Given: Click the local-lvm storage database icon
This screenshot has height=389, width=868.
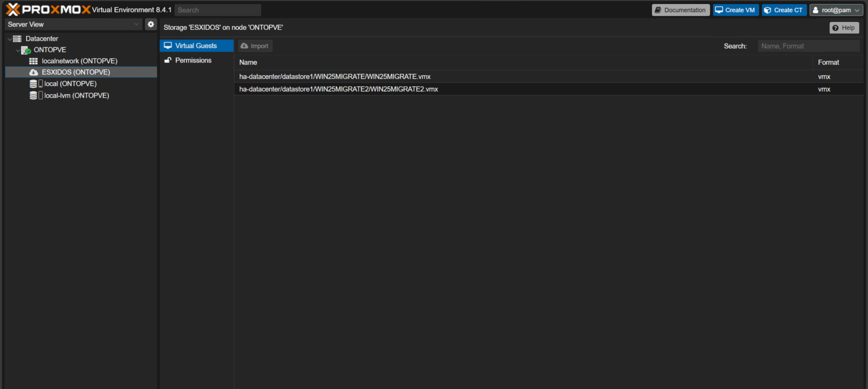Looking at the screenshot, I should click(x=34, y=95).
